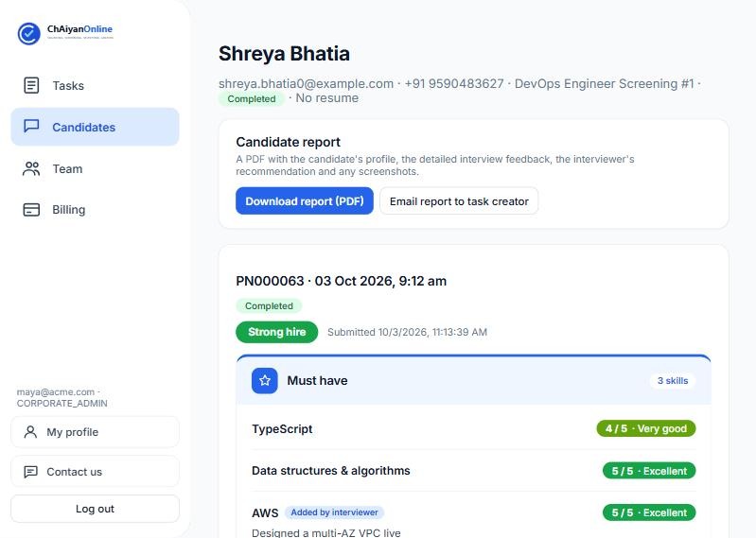Open My profile
The height and width of the screenshot is (538, 756).
pos(95,432)
